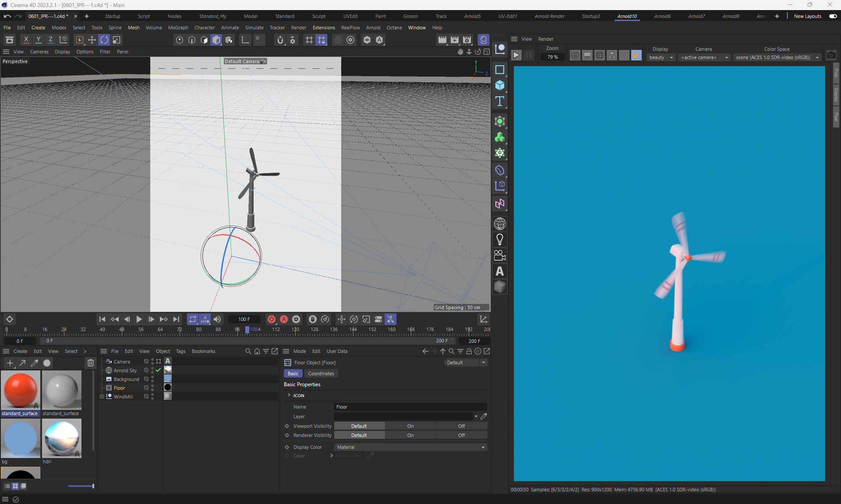Select the Rotate tool in the toolbar
Image resolution: width=841 pixels, height=504 pixels.
pyautogui.click(x=104, y=40)
